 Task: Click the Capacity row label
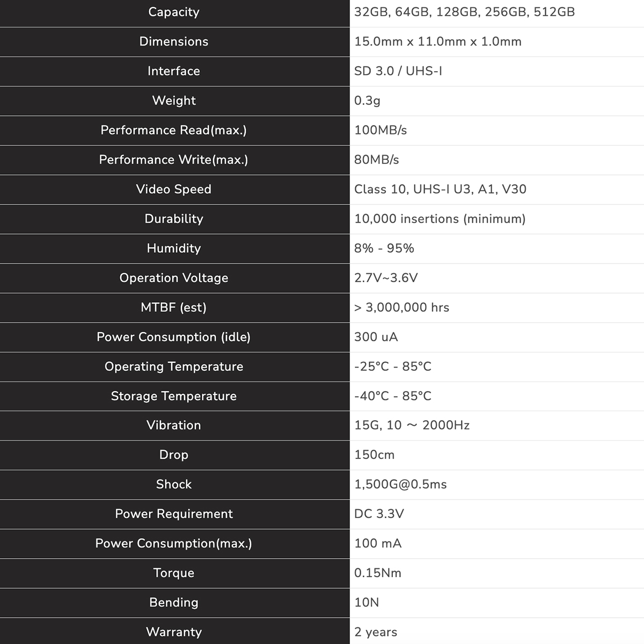pyautogui.click(x=174, y=12)
